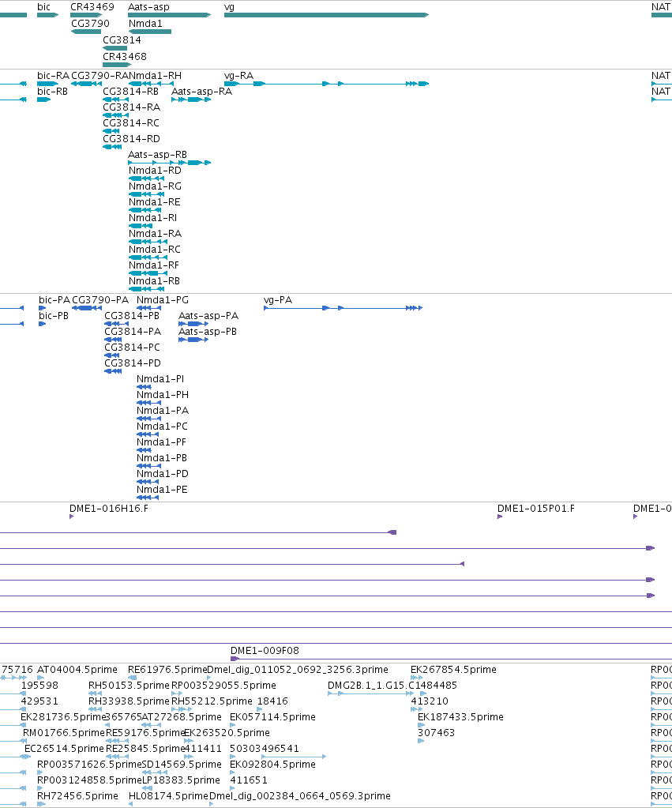Select EST EK092804.5prime
Viewport: 672px width, 808px height.
[x=232, y=772]
